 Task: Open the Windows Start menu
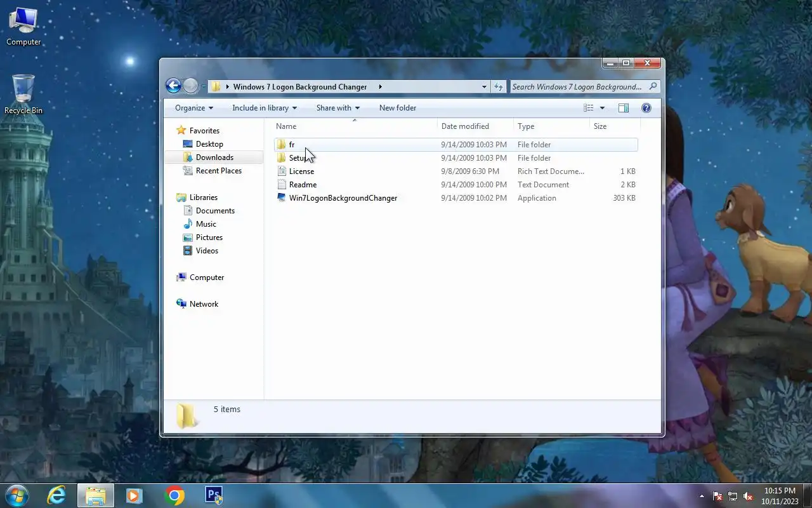[x=17, y=495]
